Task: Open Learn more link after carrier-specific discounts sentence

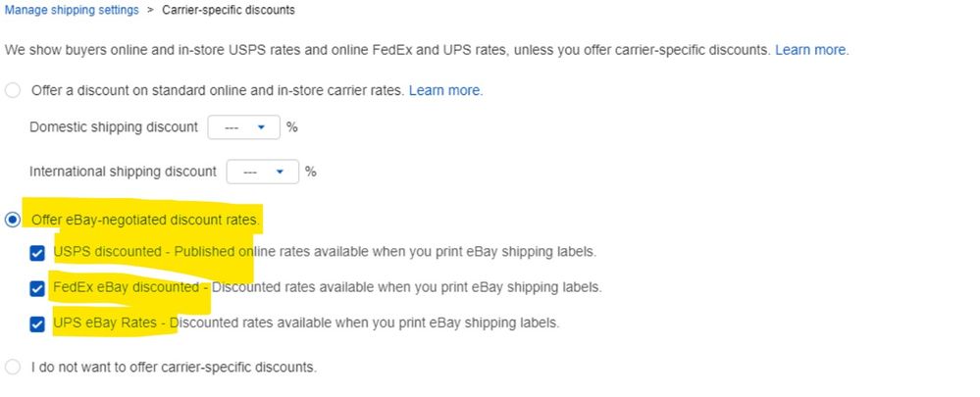Action: tap(810, 49)
